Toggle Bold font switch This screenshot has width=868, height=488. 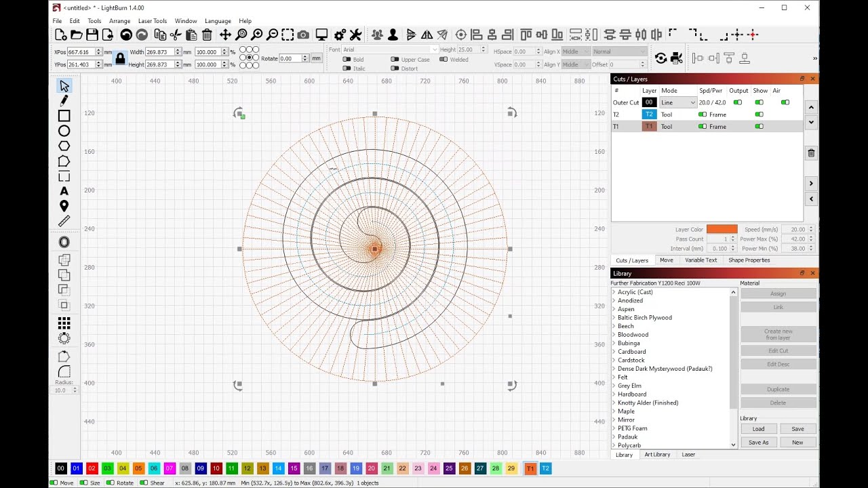[x=347, y=60]
